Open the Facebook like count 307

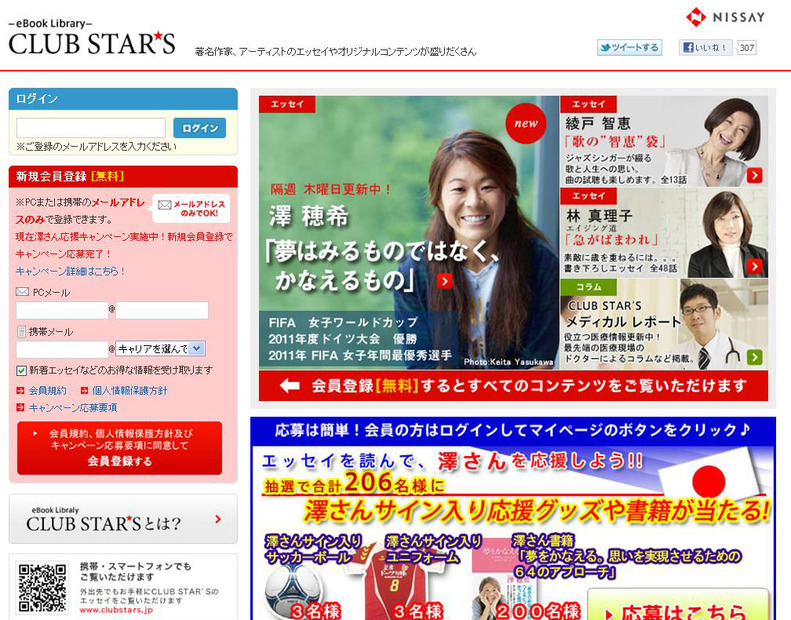[747, 47]
